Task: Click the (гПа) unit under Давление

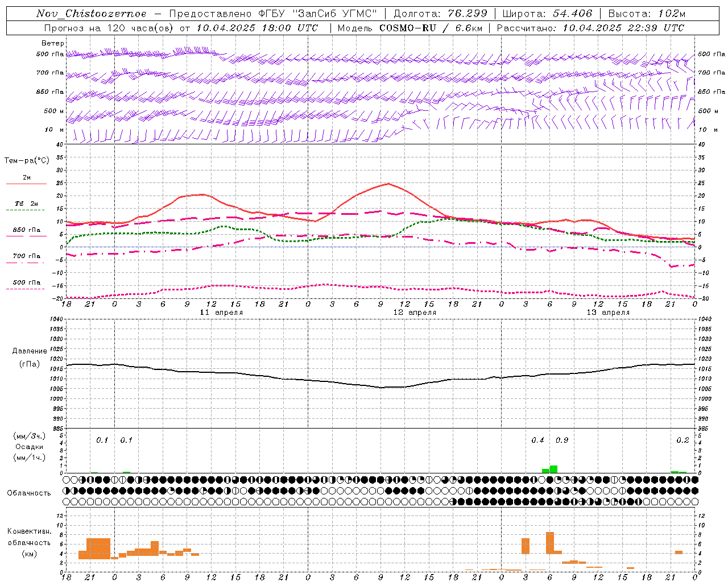Action: [30, 364]
